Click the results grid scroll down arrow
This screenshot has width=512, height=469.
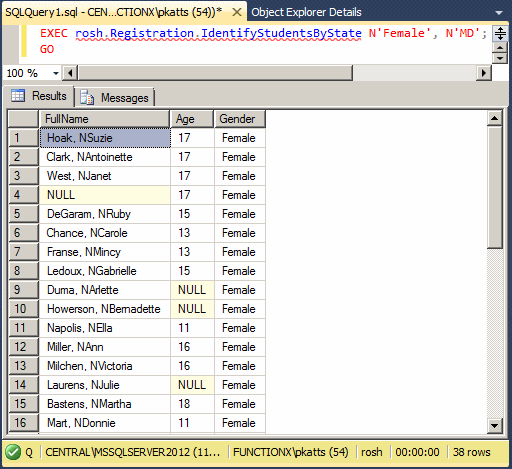click(495, 426)
